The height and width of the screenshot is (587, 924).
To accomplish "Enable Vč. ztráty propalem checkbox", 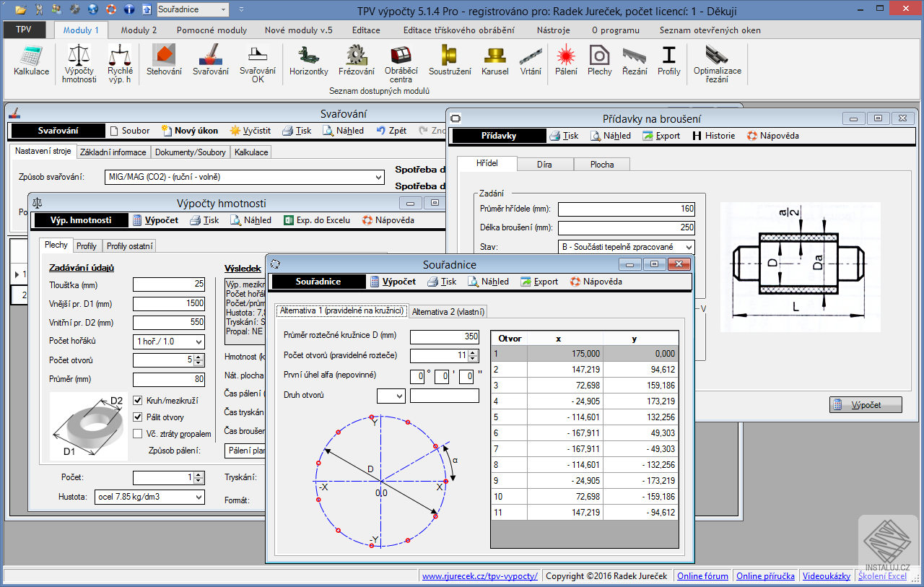I will 139,434.
